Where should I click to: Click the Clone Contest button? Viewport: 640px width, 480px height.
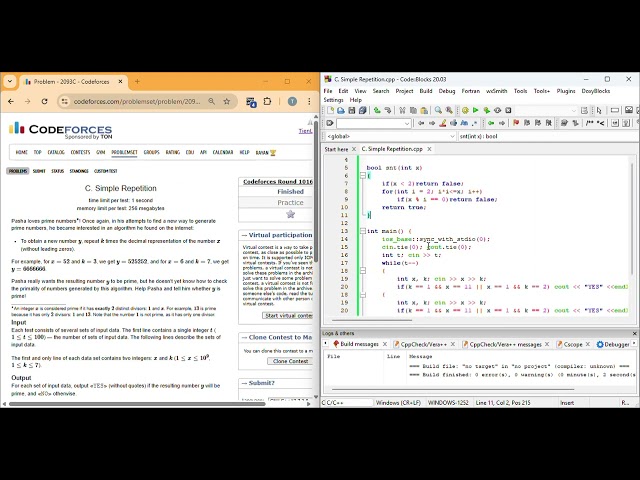point(290,361)
